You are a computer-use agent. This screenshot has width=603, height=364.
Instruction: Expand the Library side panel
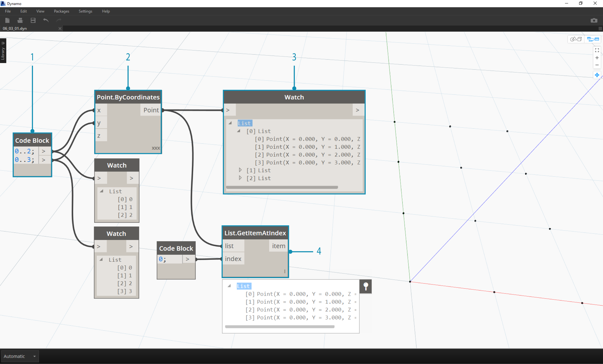click(x=3, y=51)
